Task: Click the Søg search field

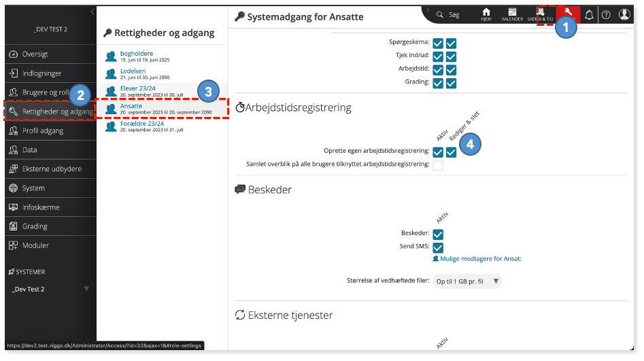Action: point(454,15)
